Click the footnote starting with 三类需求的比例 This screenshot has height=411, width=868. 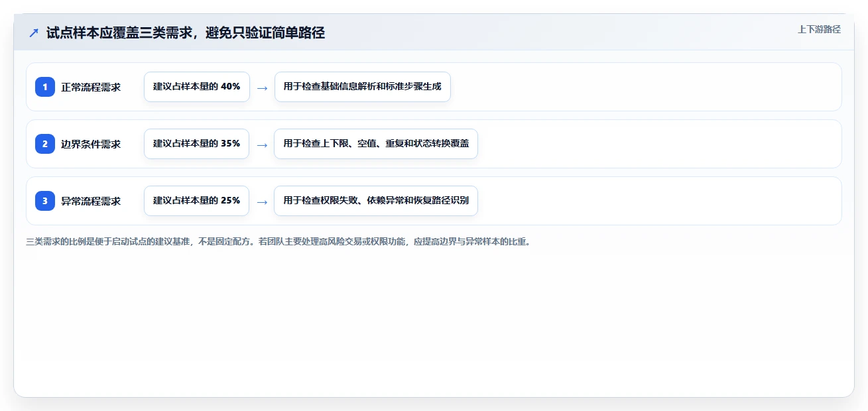pos(278,242)
